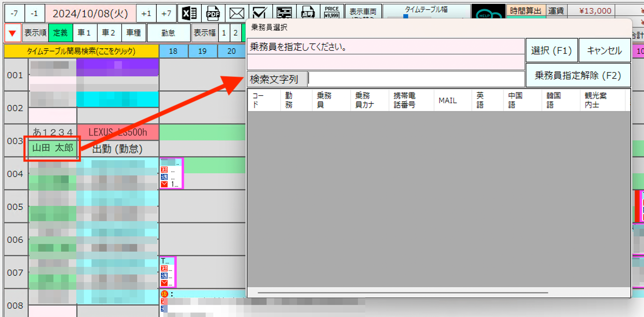Export the timetable as PDF
The height and width of the screenshot is (317, 644).
[x=213, y=12]
